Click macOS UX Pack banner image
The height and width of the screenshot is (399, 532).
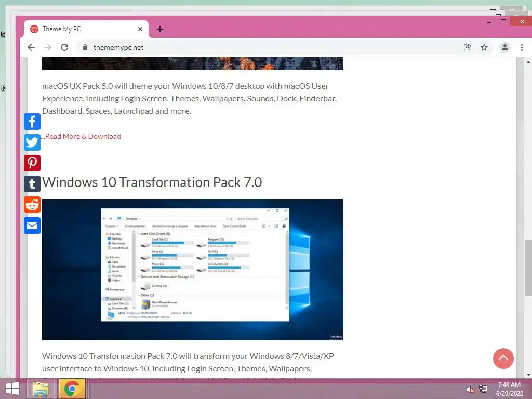pos(193,64)
